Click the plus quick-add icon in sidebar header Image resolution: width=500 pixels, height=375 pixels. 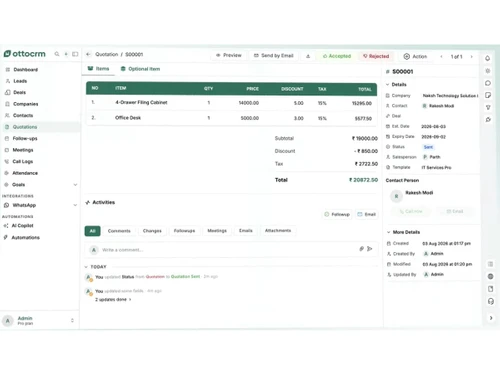pyautogui.click(x=66, y=54)
